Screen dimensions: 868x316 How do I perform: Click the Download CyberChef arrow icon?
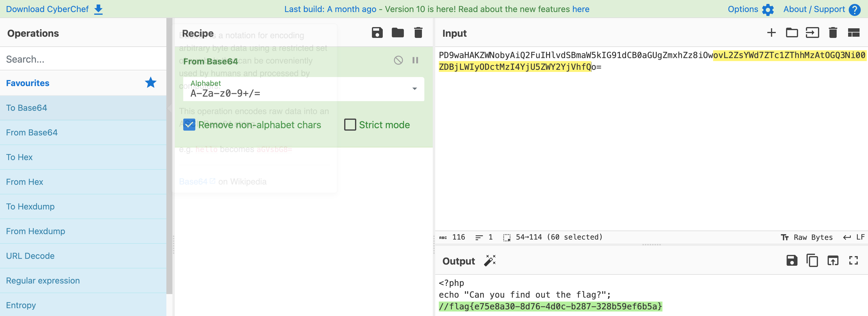(x=98, y=9)
